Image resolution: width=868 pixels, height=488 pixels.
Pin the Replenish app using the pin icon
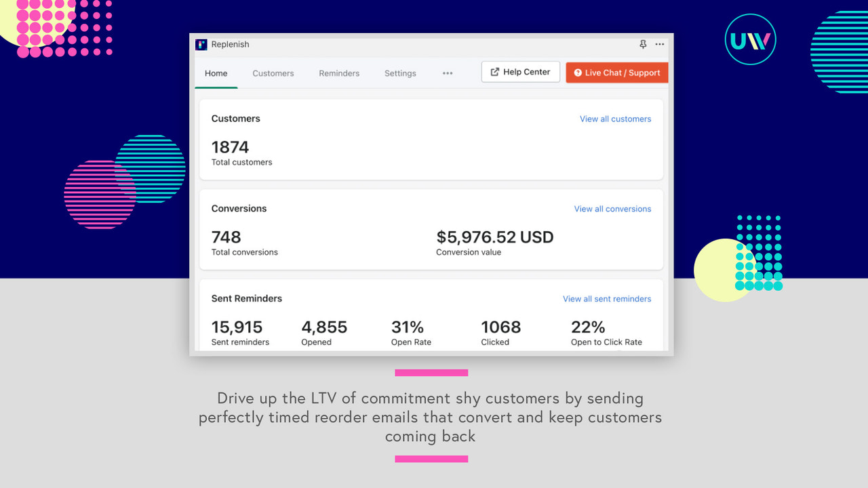pyautogui.click(x=642, y=43)
